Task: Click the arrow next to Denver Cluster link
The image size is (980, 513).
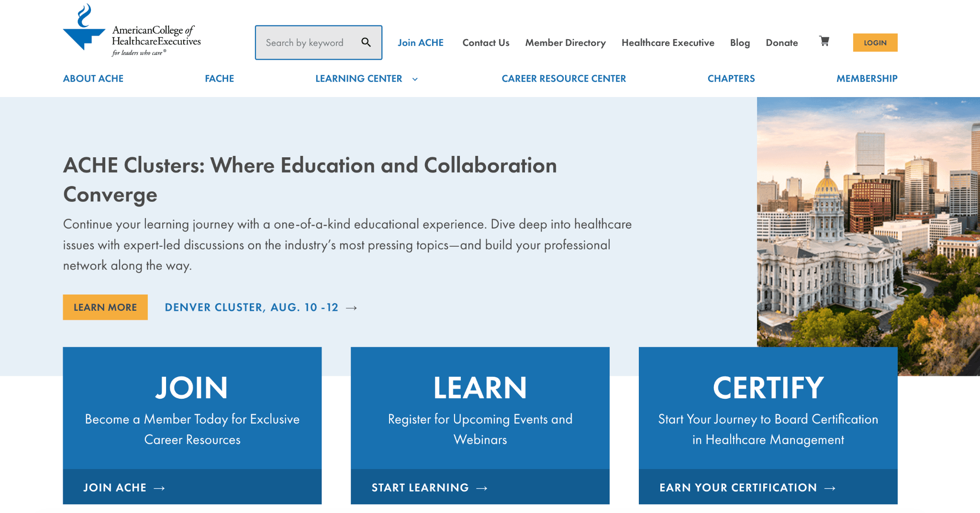Action: [352, 308]
